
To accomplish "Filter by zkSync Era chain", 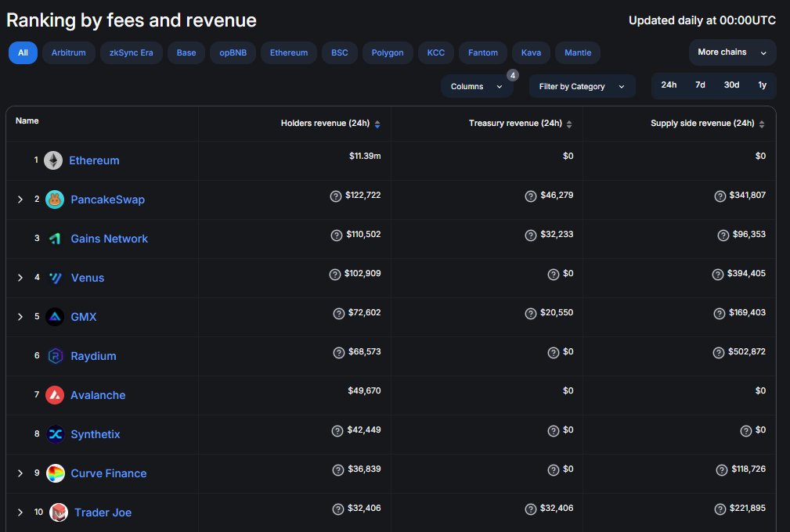I will point(131,53).
